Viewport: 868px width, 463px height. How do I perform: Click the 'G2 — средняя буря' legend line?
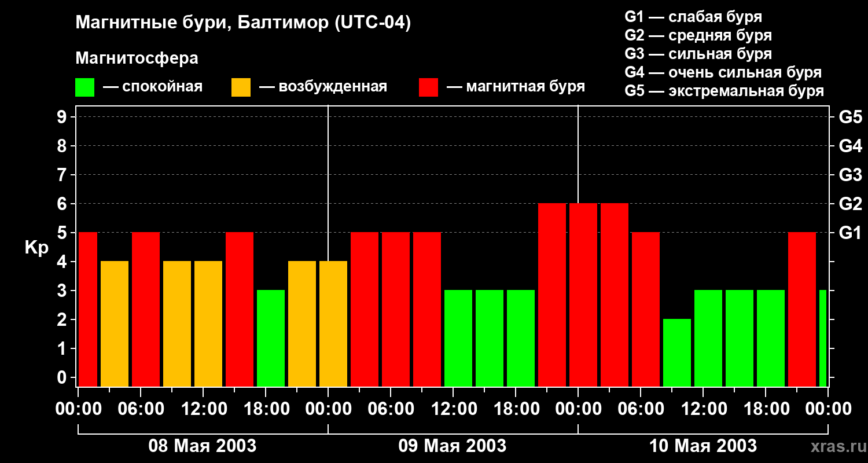[698, 35]
